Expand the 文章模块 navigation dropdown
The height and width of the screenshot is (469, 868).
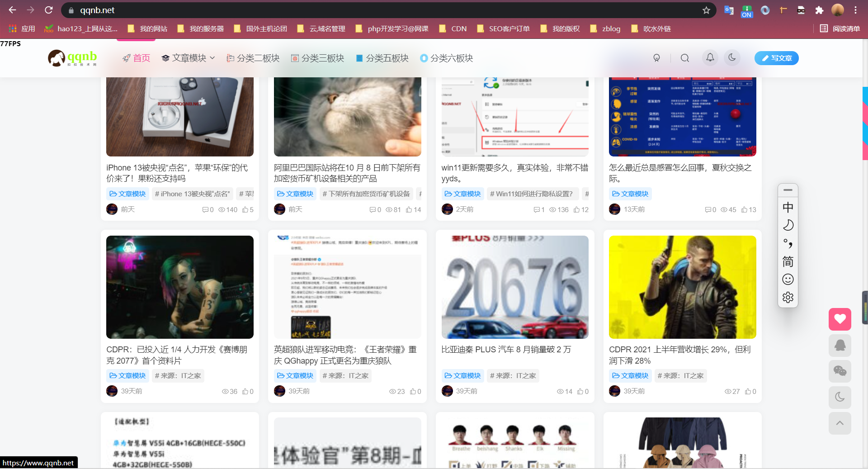[188, 58]
